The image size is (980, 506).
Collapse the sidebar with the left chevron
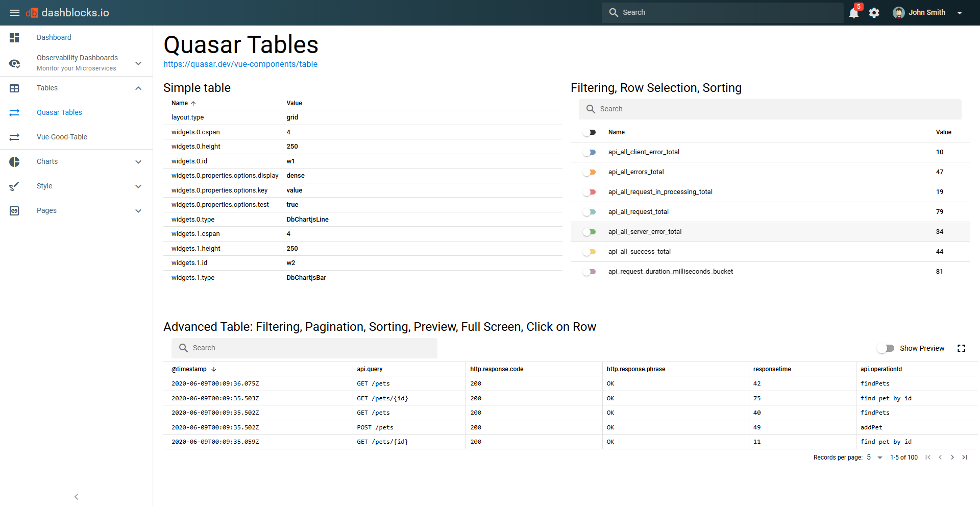[76, 497]
